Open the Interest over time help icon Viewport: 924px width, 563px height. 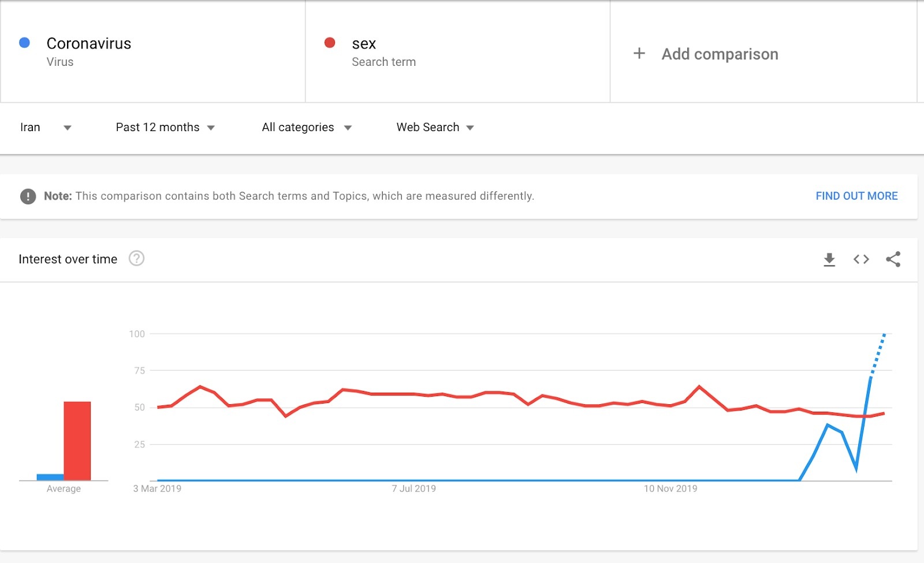(136, 259)
